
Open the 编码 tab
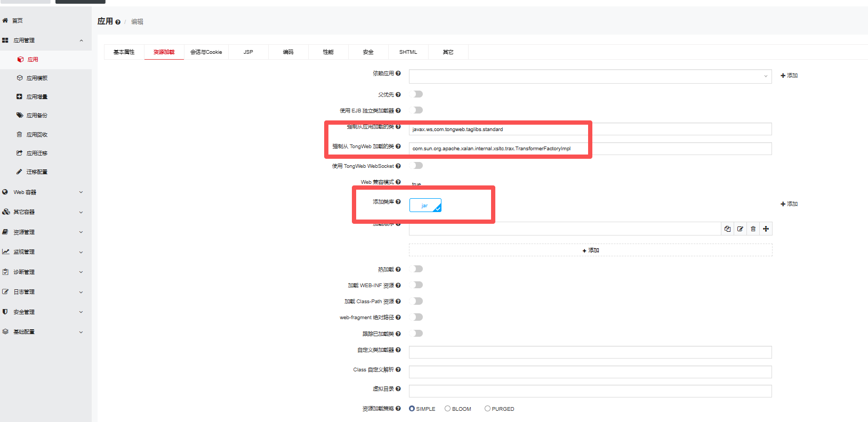click(x=288, y=52)
